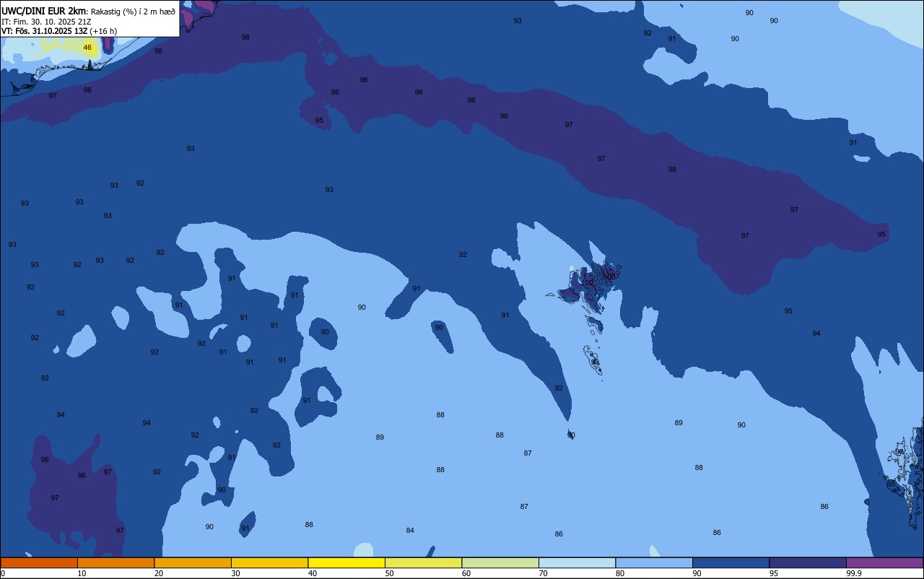
Task: Click the 70–80 pale blue legend swatch
Action: coord(577,562)
